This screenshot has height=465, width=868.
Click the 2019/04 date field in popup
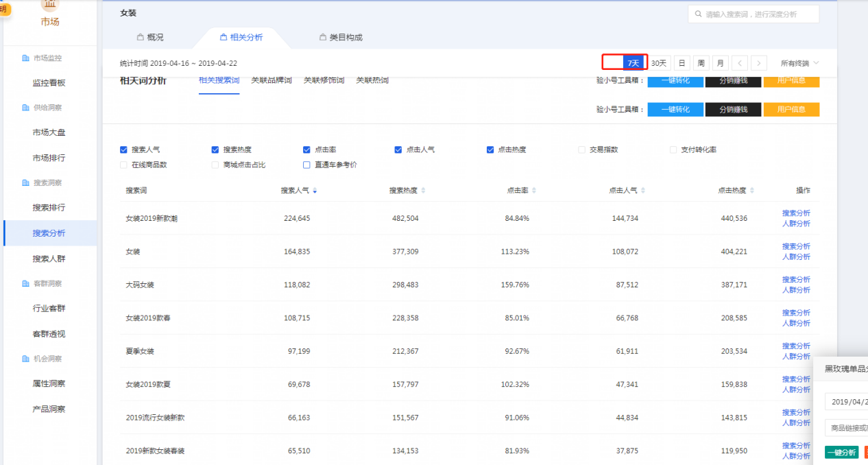coord(846,402)
